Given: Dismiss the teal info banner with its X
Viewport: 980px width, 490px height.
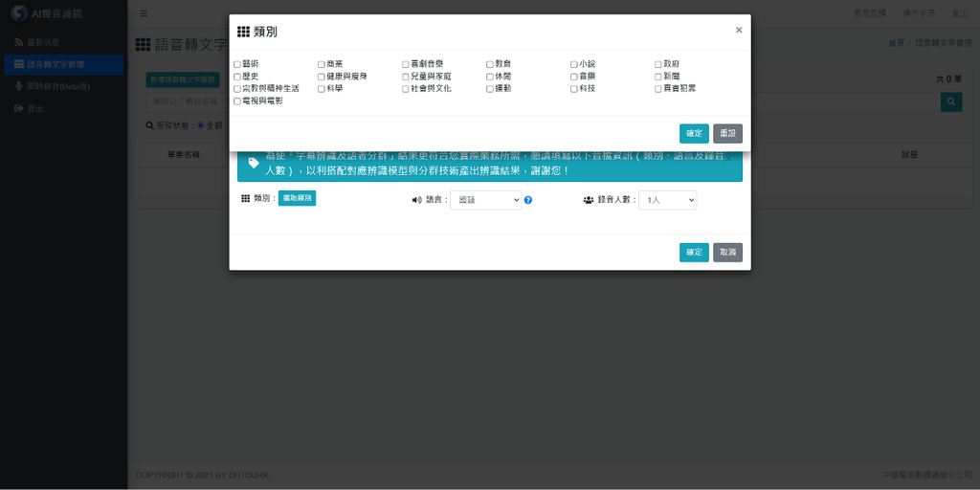Looking at the screenshot, I should 728,160.
